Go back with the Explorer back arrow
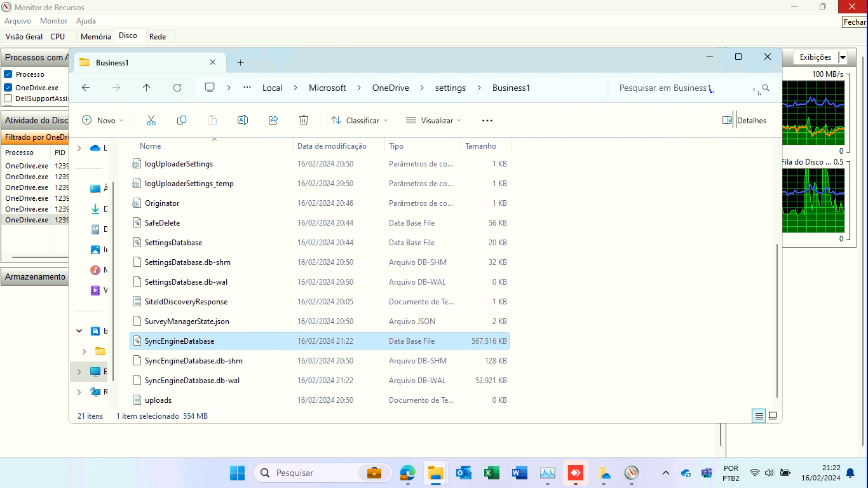 coord(86,88)
